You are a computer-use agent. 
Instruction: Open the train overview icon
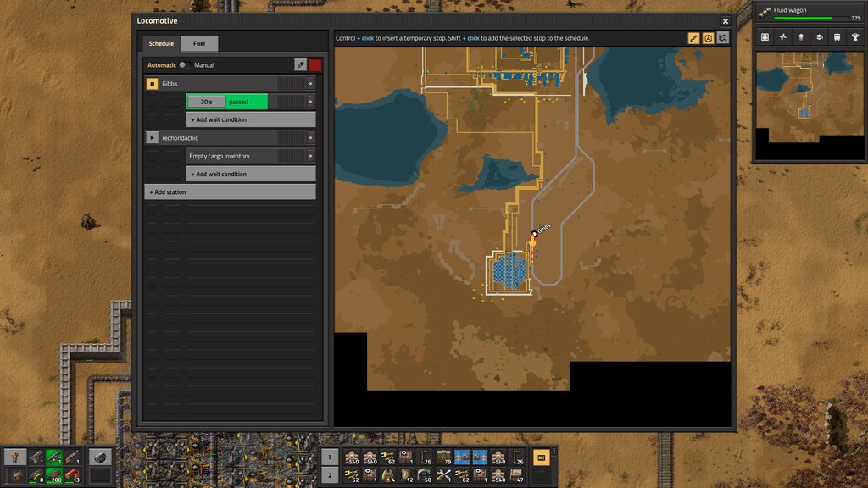coord(837,37)
